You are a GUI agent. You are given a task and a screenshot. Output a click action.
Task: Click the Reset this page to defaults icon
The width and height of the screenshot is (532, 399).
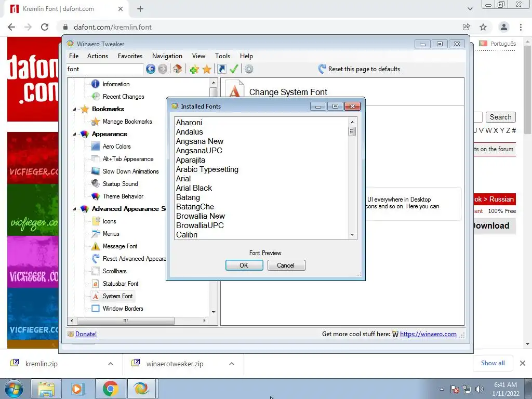tap(322, 69)
